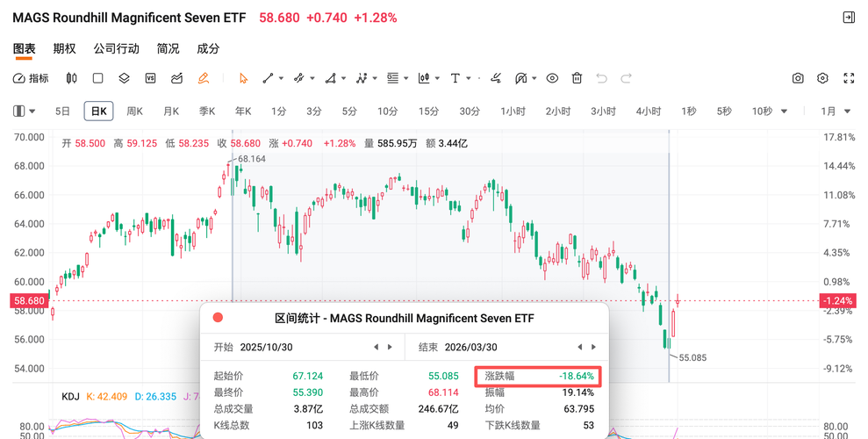The width and height of the screenshot is (868, 439).
Task: Switch chart period to 5日
Action: [x=62, y=112]
